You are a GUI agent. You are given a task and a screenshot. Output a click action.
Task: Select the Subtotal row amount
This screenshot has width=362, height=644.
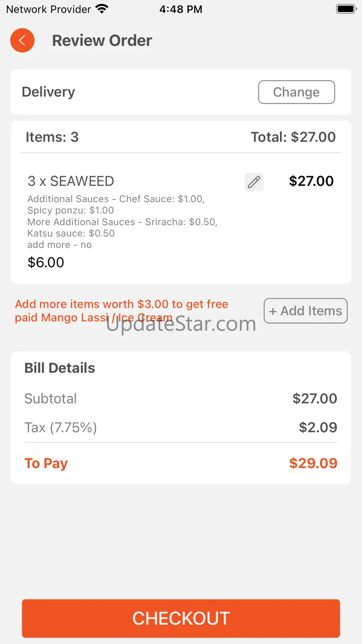315,398
